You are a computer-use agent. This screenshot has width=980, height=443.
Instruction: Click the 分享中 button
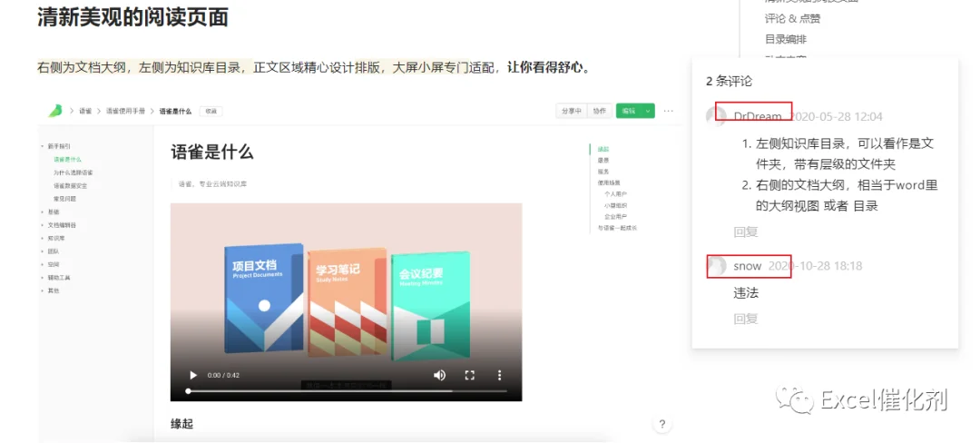(572, 111)
